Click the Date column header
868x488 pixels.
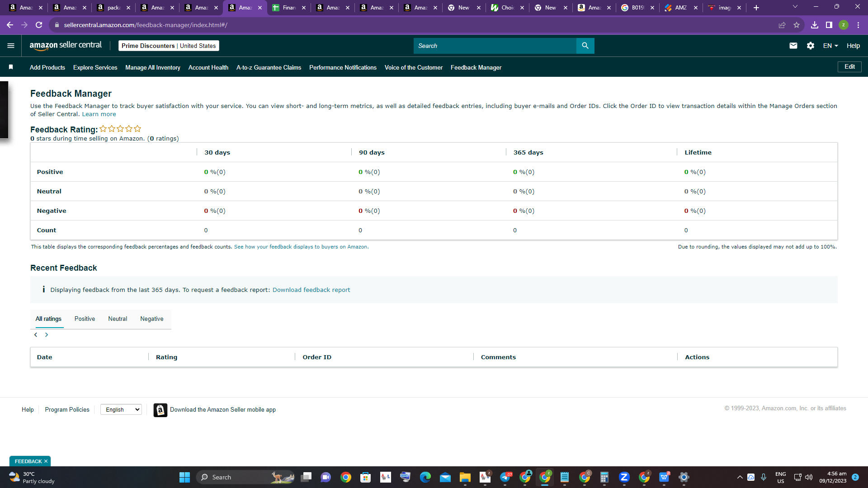pos(44,357)
